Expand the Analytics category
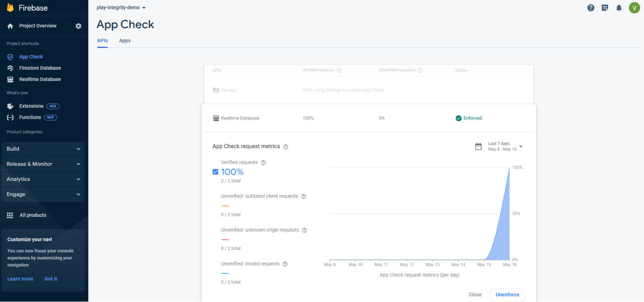 (43, 179)
